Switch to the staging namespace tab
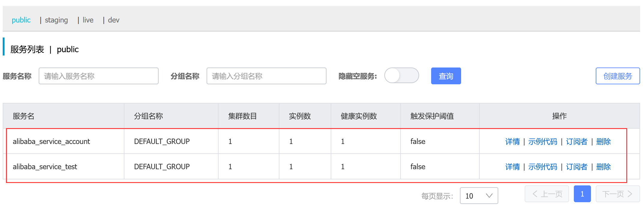The image size is (644, 210). coord(56,20)
